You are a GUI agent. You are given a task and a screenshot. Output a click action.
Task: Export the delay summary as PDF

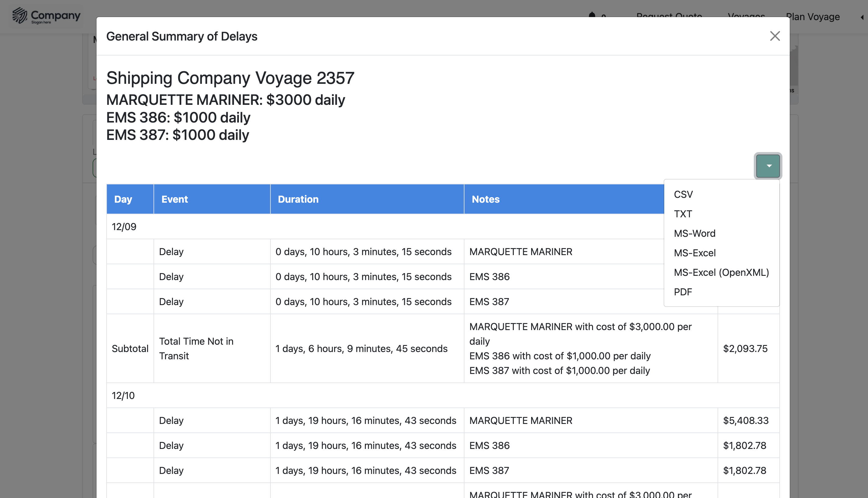(683, 292)
